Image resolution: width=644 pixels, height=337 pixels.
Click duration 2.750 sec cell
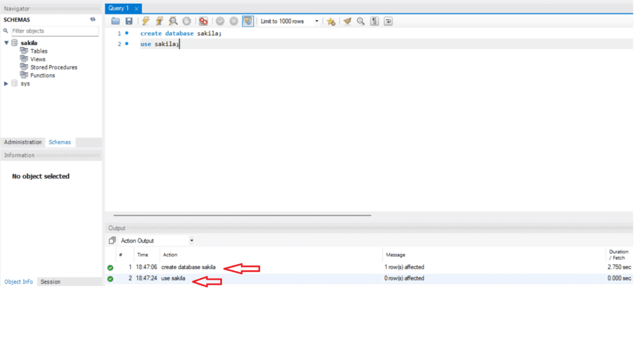pos(619,267)
